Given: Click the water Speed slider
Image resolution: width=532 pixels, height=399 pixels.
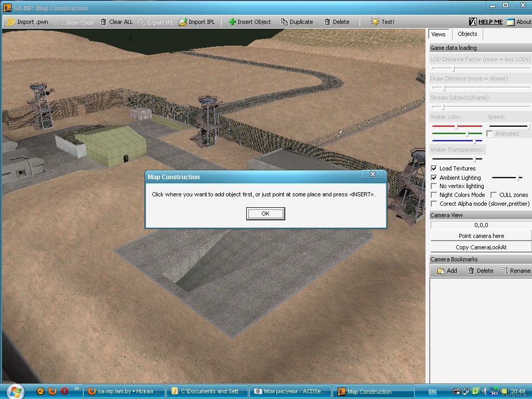Looking at the screenshot, I should pos(509,126).
